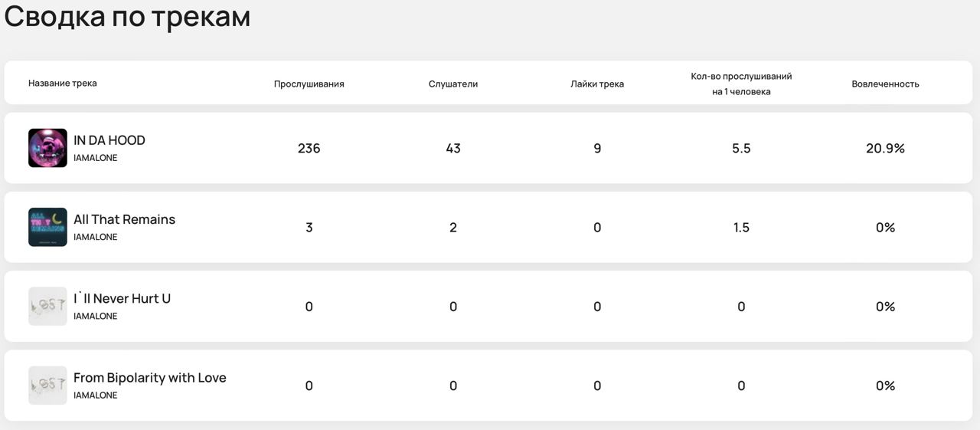Click the Кол-во прослушиваний на 1 человека header
Screen dimensions: 980x430
click(741, 84)
